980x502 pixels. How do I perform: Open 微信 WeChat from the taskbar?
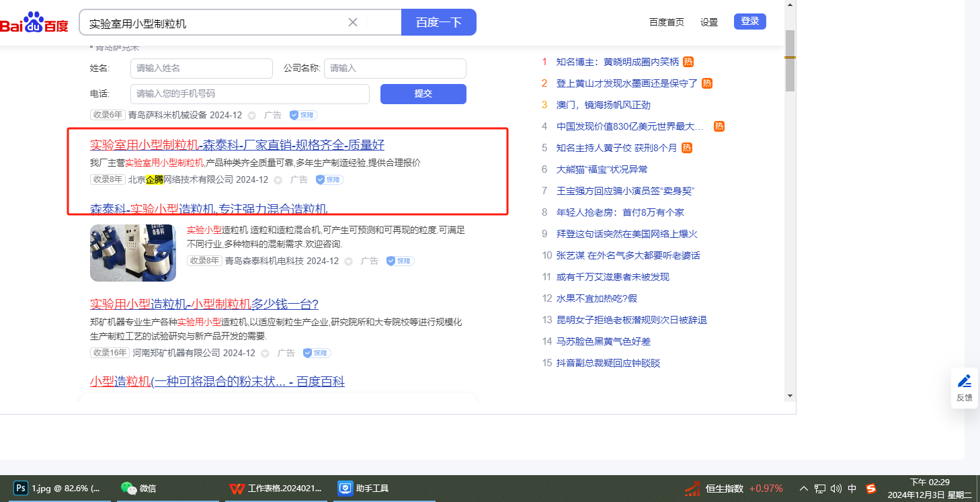click(138, 489)
